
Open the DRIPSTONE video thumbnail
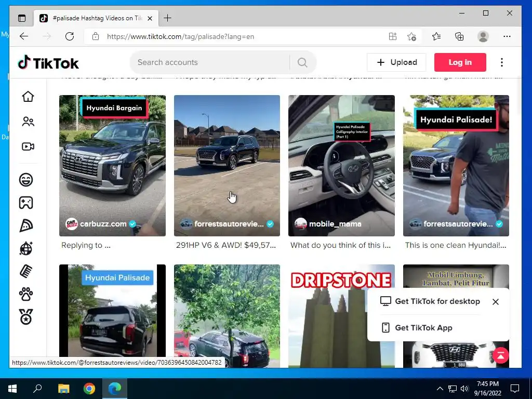(341, 315)
